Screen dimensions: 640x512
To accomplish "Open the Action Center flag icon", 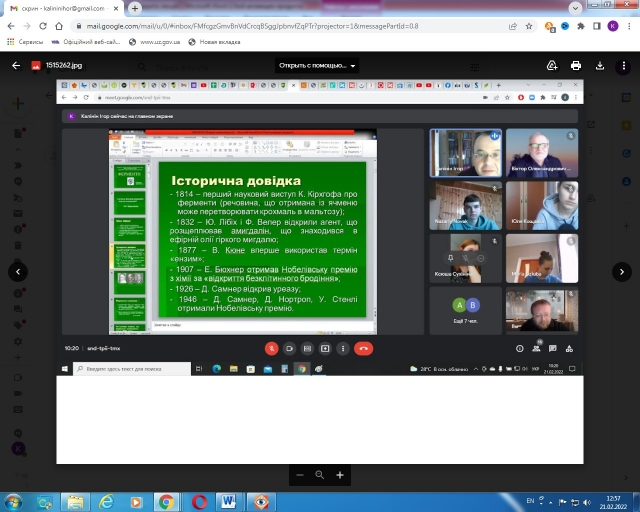I will [562, 502].
